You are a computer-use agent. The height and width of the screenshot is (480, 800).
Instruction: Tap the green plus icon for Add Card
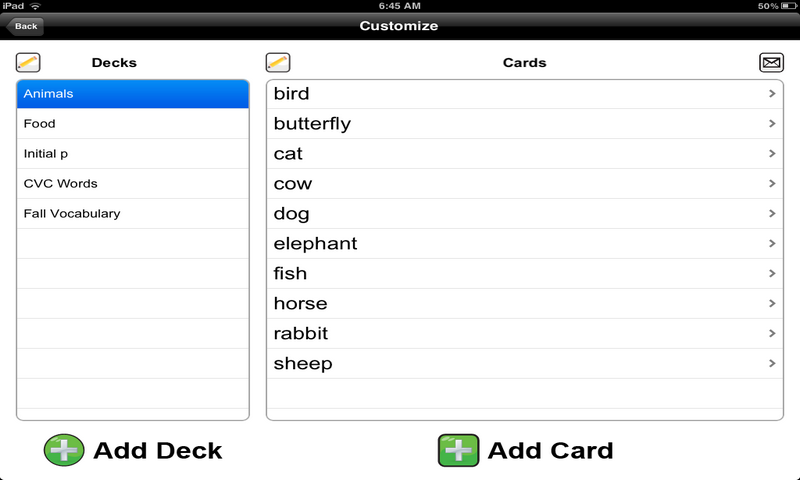pyautogui.click(x=458, y=450)
